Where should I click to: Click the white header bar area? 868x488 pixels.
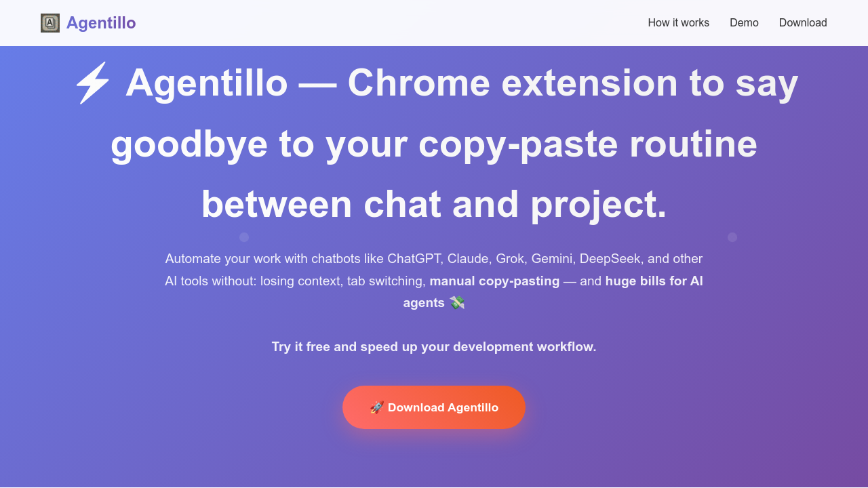[407, 22]
